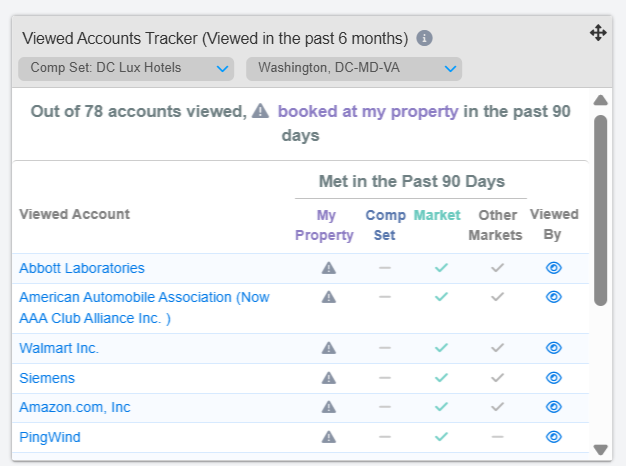Click Amazon.com Other Markets gray checkmark

coord(497,407)
